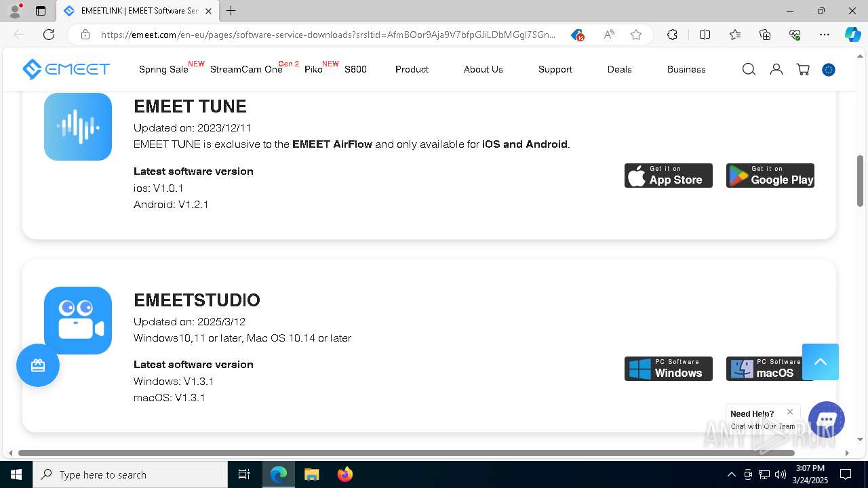868x488 pixels.
Task: Open the Copilot sidebar icon
Action: tap(852, 35)
